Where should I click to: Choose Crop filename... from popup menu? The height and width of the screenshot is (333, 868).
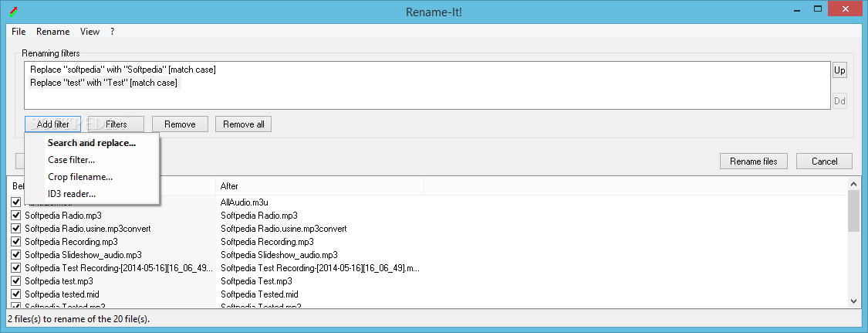pos(92,177)
